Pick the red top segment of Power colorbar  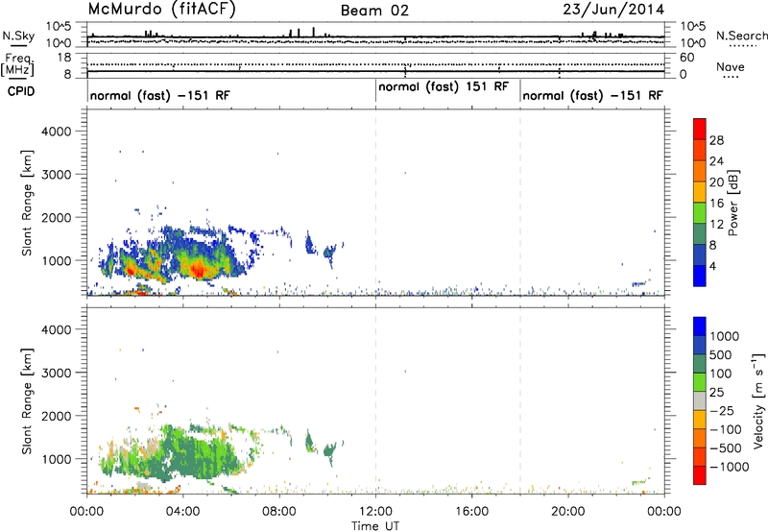[x=700, y=130]
